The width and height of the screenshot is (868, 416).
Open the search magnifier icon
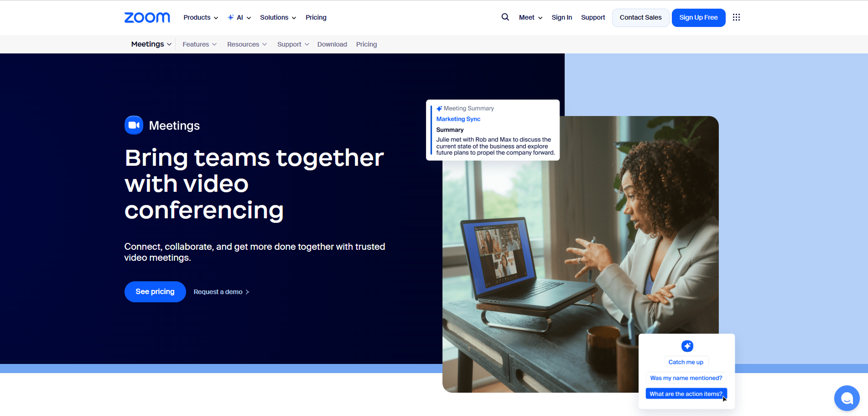pyautogui.click(x=505, y=17)
